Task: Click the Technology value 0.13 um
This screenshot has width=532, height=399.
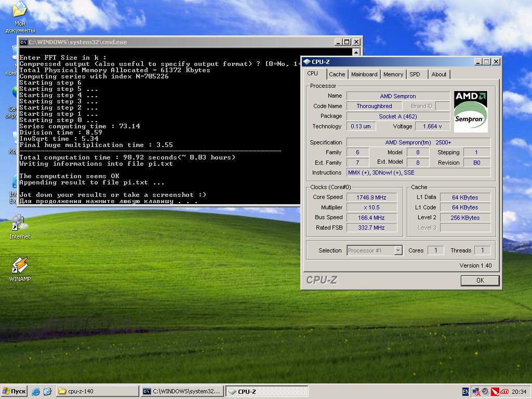Action: coord(361,126)
